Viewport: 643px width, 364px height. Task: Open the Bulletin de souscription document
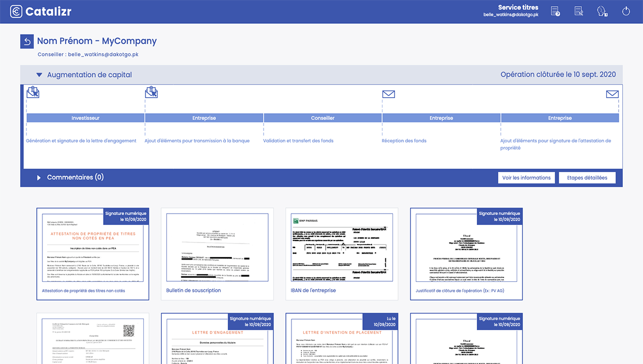coord(217,253)
